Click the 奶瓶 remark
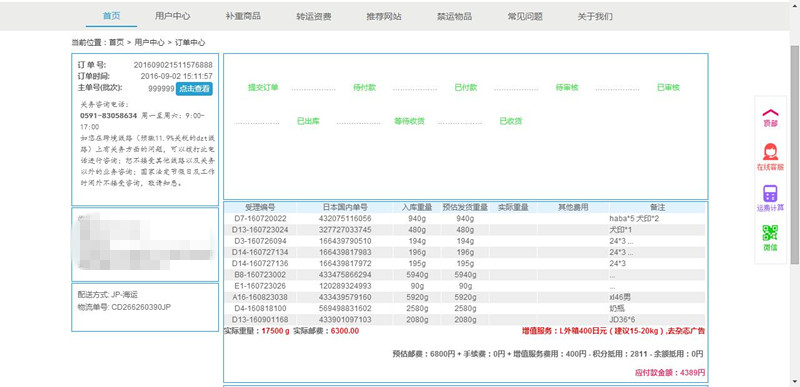The height and width of the screenshot is (387, 800). 617,308
